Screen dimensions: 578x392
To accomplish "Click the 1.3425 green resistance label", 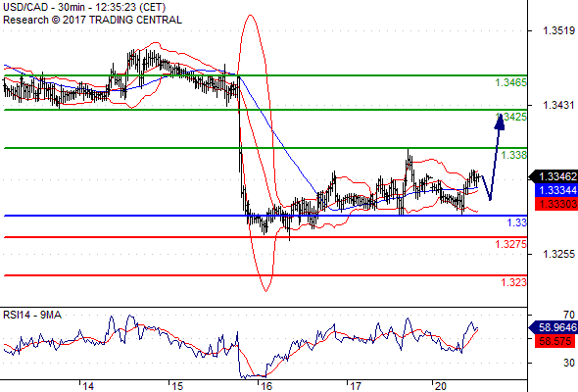I will 511,117.
